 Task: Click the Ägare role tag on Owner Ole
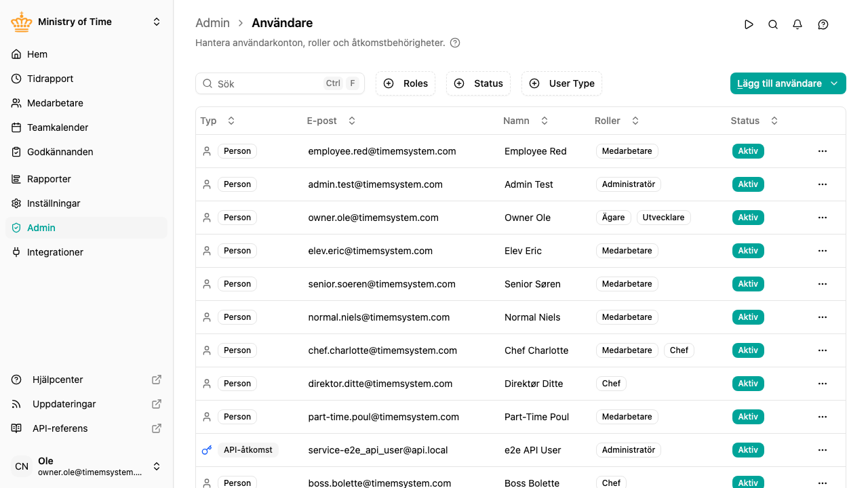pos(613,218)
